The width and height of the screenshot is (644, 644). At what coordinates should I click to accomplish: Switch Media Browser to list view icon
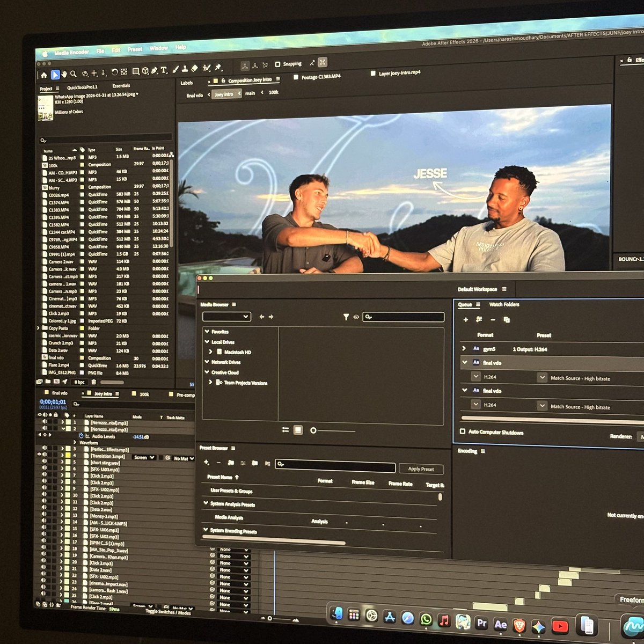tap(286, 430)
